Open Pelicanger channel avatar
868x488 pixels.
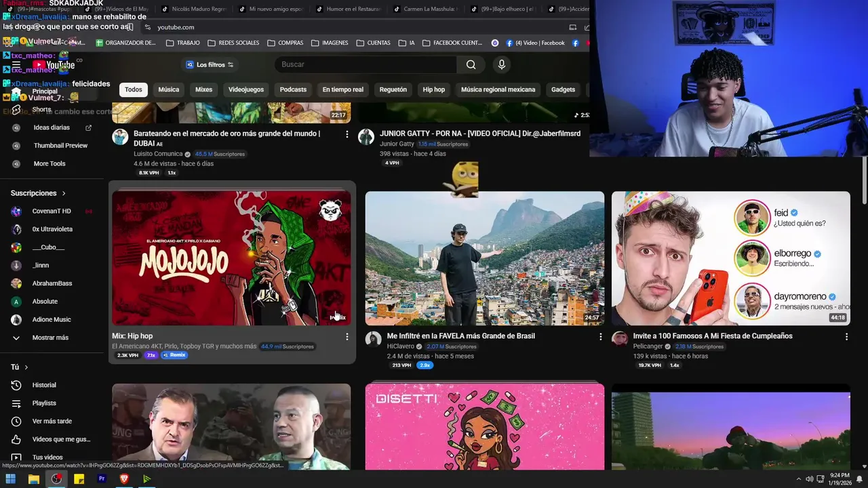620,340
